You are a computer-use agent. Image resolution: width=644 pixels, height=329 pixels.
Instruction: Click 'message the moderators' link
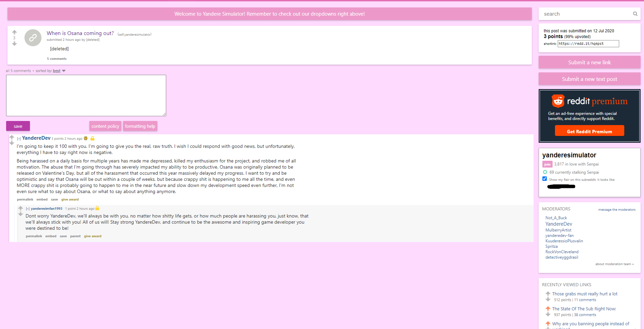[617, 210]
